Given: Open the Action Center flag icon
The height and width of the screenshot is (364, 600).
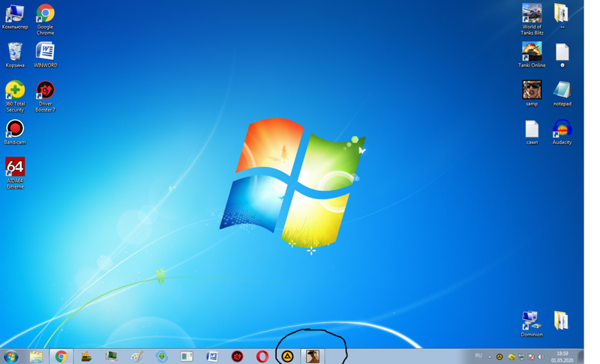Looking at the screenshot, I should [531, 357].
